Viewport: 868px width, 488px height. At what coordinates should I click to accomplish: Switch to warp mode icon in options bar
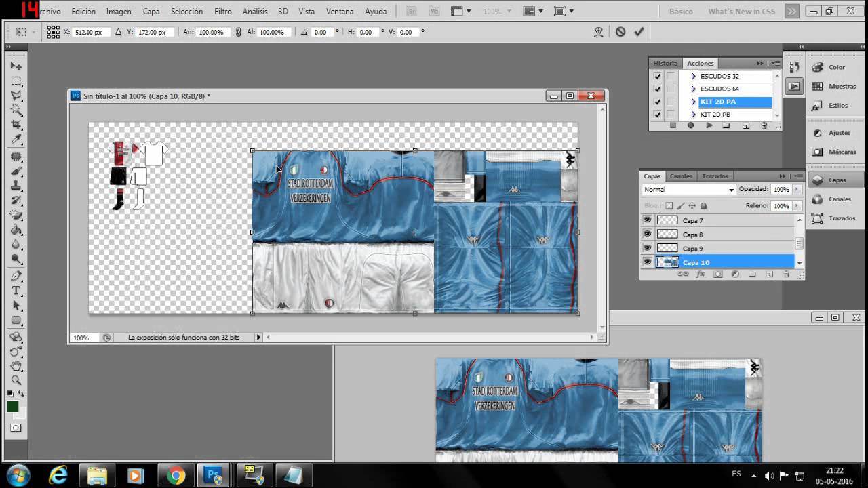click(x=598, y=32)
